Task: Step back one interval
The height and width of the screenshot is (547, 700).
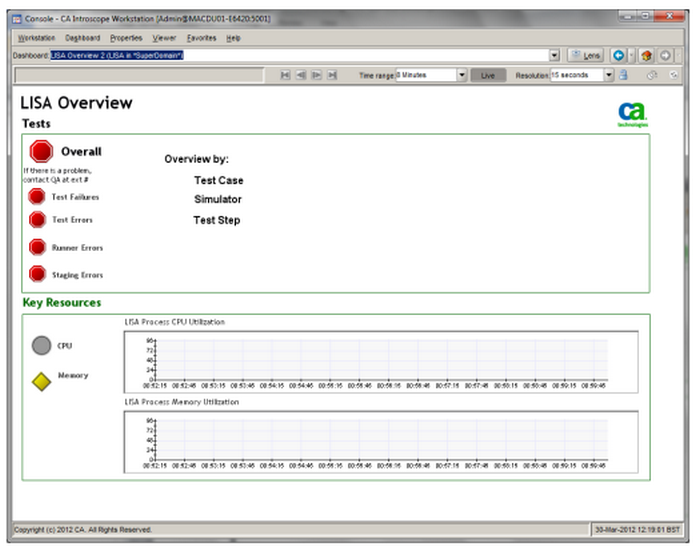Action: 301,75
